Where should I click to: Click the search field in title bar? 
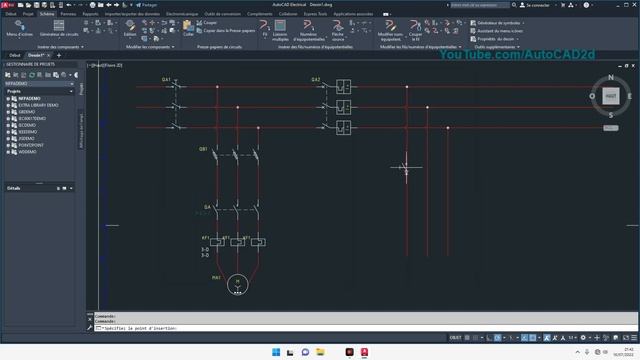click(x=480, y=5)
